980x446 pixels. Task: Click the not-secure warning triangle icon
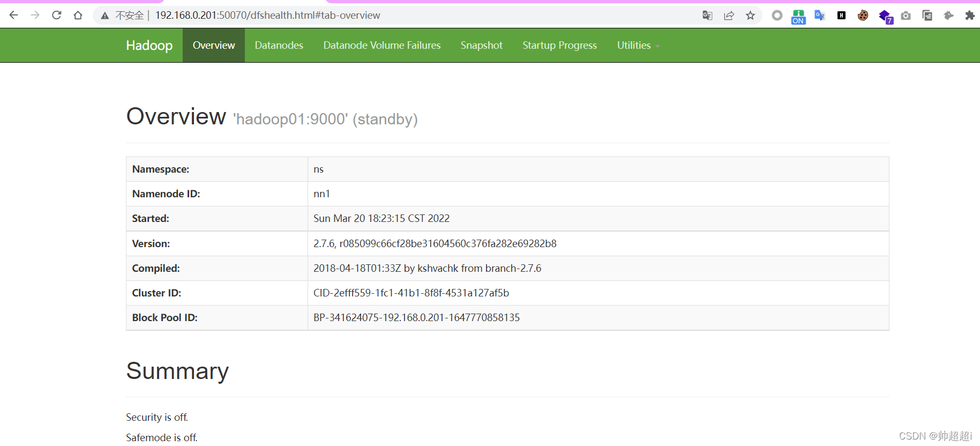click(105, 16)
